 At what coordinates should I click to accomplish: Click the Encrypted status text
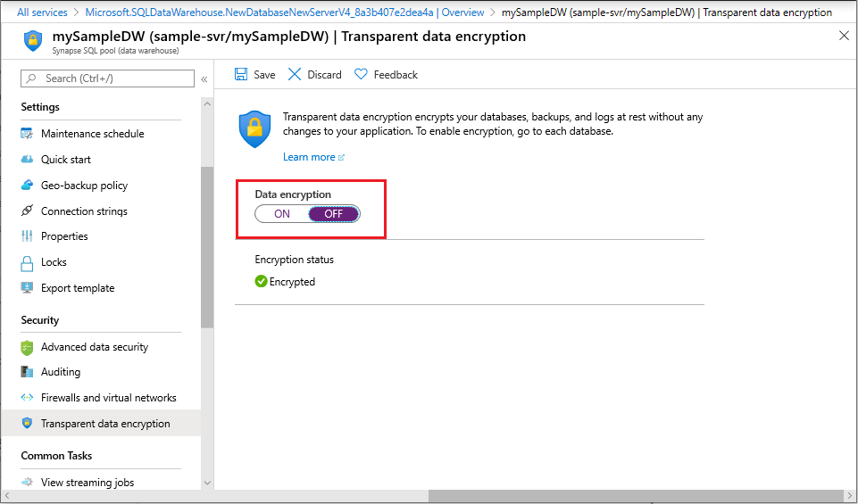292,282
